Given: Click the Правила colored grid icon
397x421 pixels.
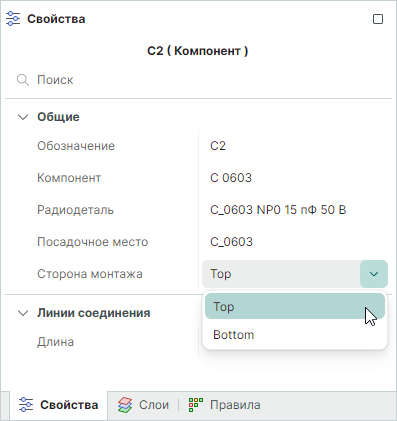Looking at the screenshot, I should pos(196,405).
